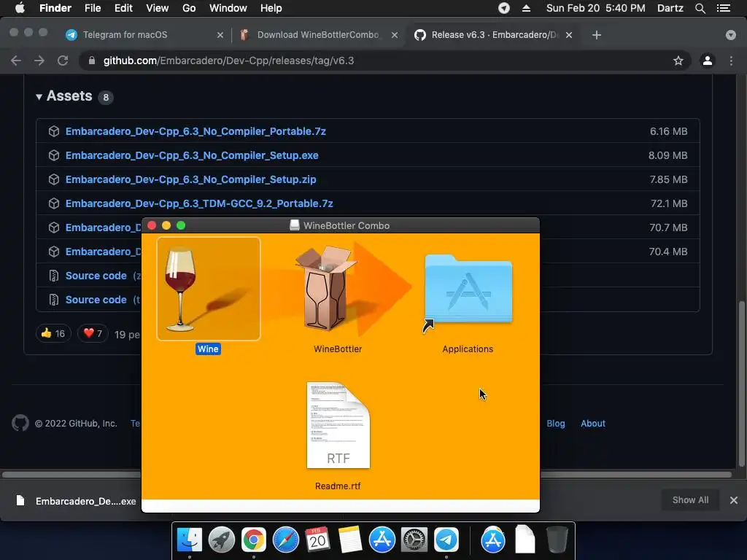This screenshot has height=560, width=747.
Task: Collapse the Assets section triangle
Action: tap(39, 97)
